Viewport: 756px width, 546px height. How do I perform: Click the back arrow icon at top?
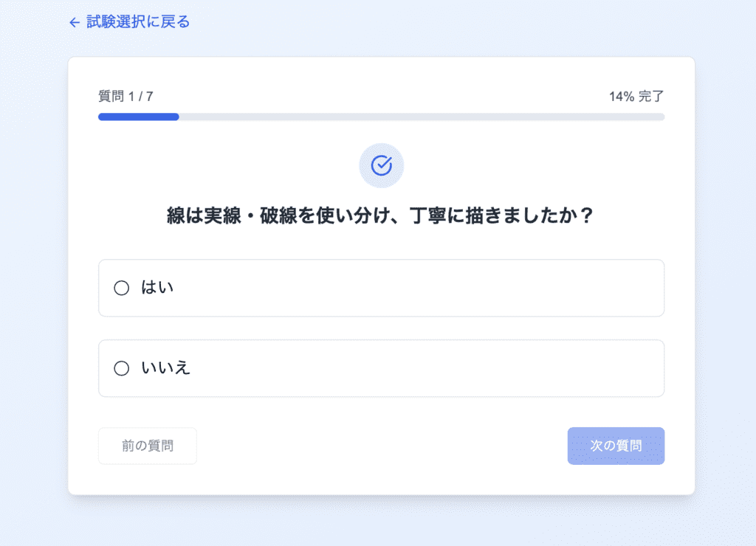pyautogui.click(x=74, y=23)
